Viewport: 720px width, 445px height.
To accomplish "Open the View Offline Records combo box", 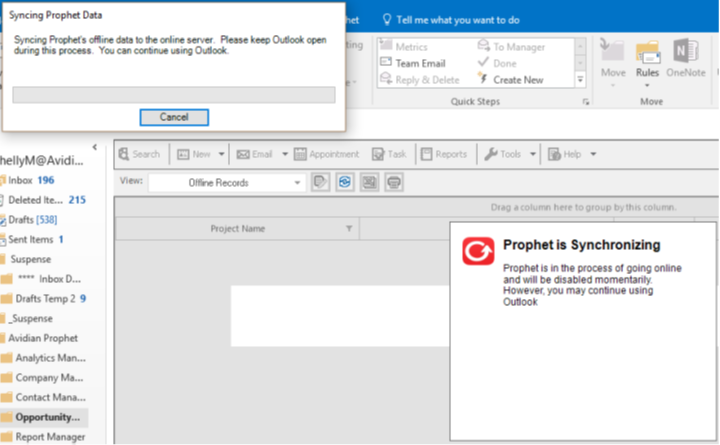I will click(227, 183).
